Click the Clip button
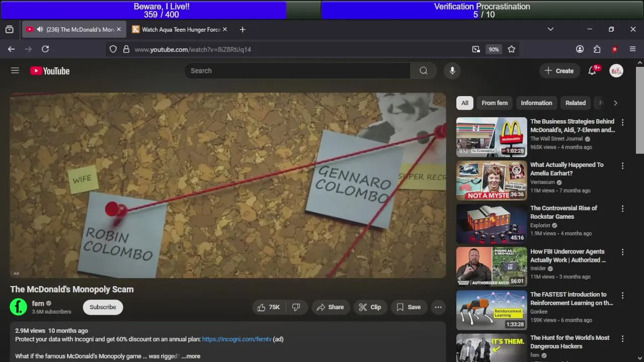 point(370,307)
